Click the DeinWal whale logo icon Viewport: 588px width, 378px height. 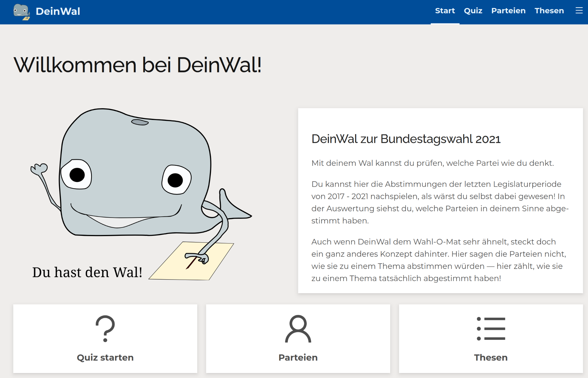22,12
